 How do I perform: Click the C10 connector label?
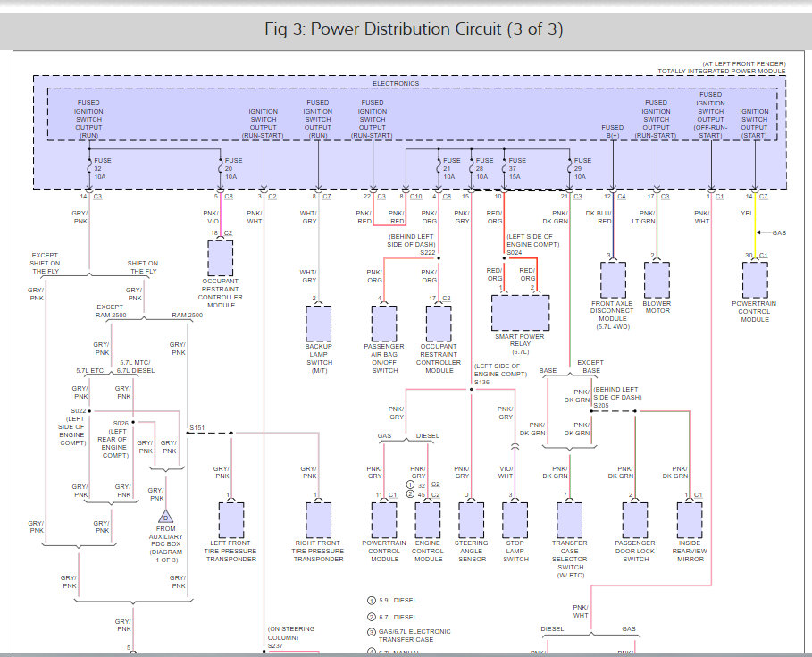[416, 197]
